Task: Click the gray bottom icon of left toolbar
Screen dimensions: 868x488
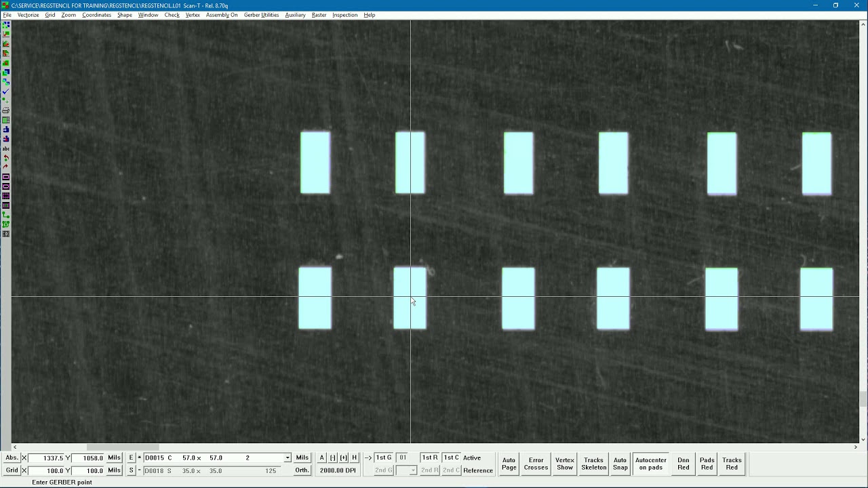Action: click(x=6, y=234)
